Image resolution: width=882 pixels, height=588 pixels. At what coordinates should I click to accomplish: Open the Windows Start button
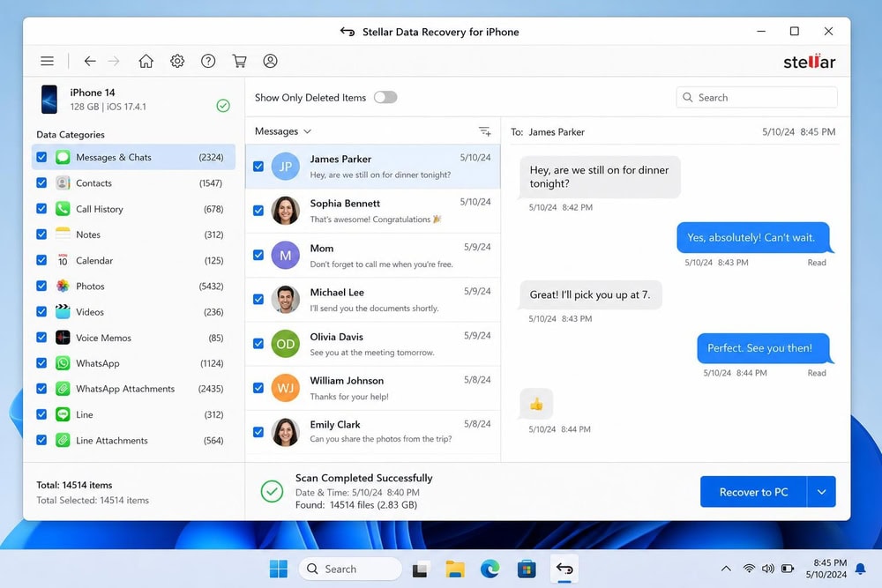tap(279, 569)
